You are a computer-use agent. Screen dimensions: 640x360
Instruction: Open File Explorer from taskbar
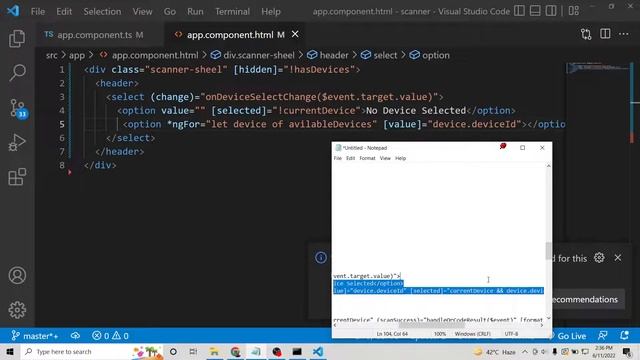click(x=214, y=351)
